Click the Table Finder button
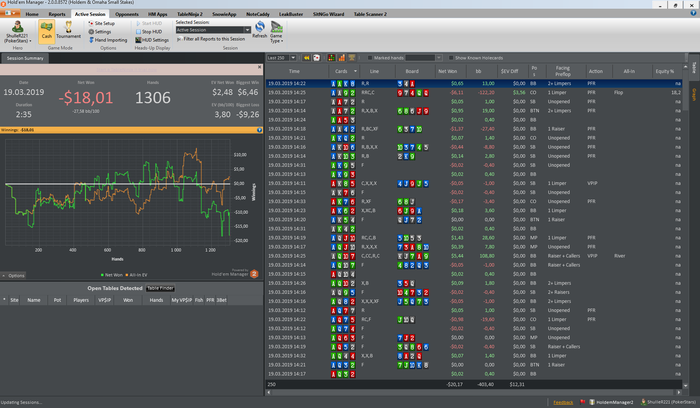Screen dimensions: 700x408 point(160,288)
